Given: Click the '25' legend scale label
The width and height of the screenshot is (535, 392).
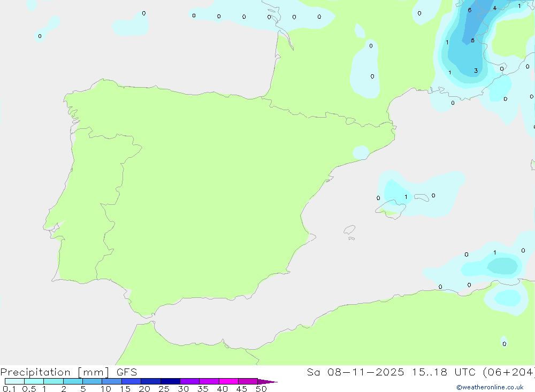Looking at the screenshot, I should [164, 389].
